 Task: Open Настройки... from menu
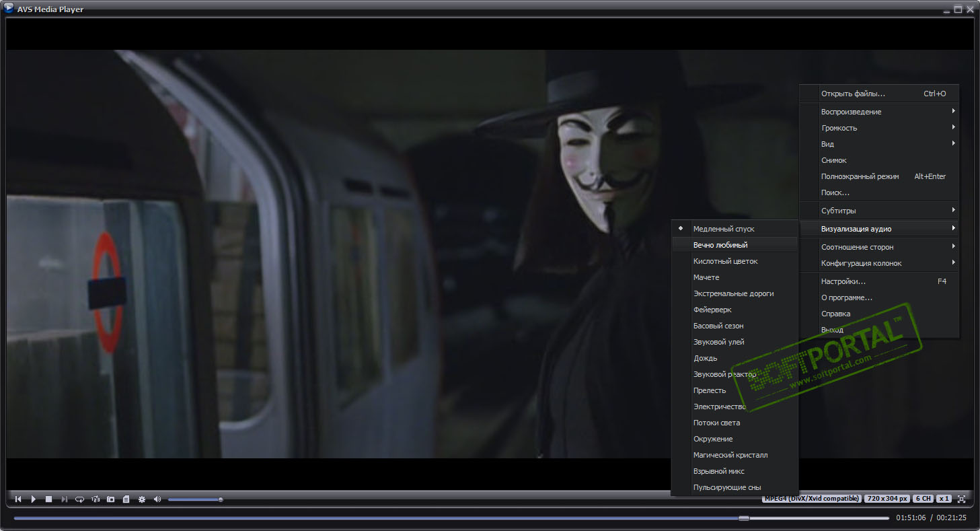pyautogui.click(x=878, y=281)
